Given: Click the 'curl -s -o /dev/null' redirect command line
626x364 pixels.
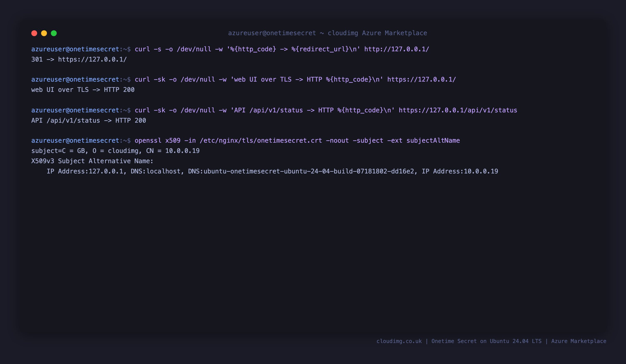Looking at the screenshot, I should pos(230,49).
